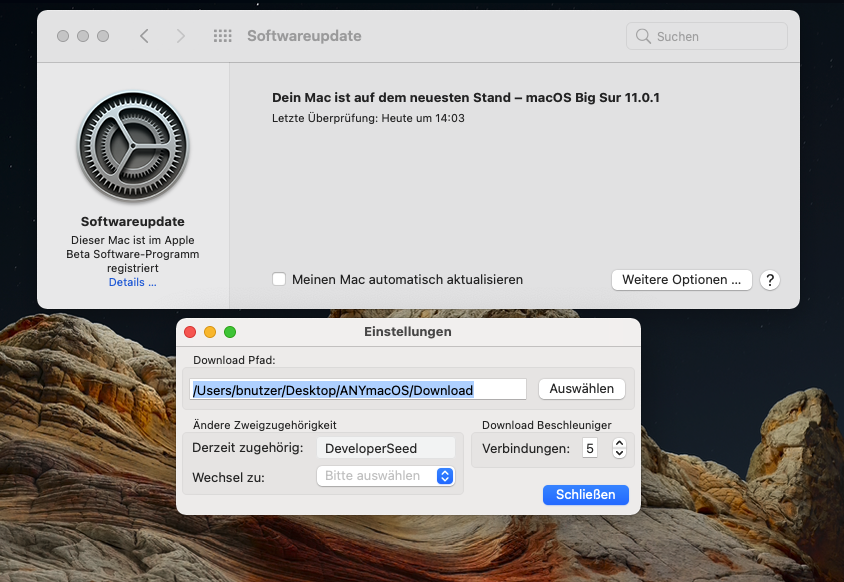Image resolution: width=844 pixels, height=582 pixels.
Task: Click the 'Ändere Zweiggzugehörigkeit' label
Action: (x=264, y=425)
